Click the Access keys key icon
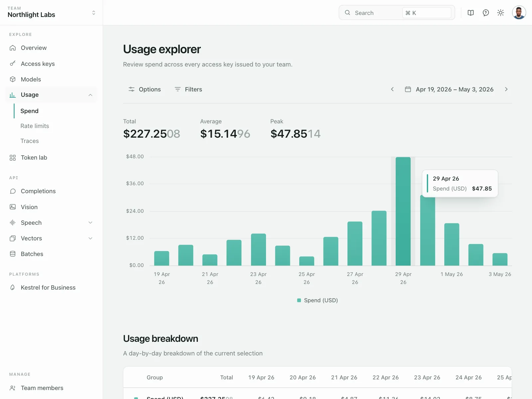Image resolution: width=532 pixels, height=399 pixels. pos(13,64)
